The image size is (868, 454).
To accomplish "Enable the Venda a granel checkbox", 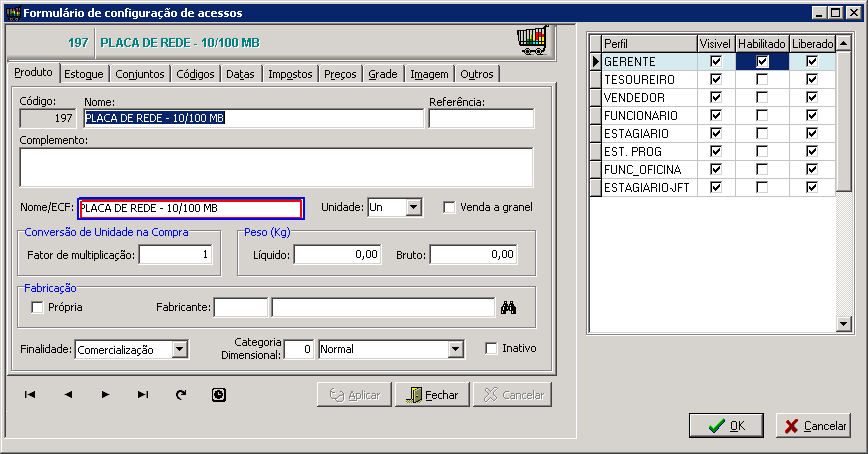I will [449, 207].
